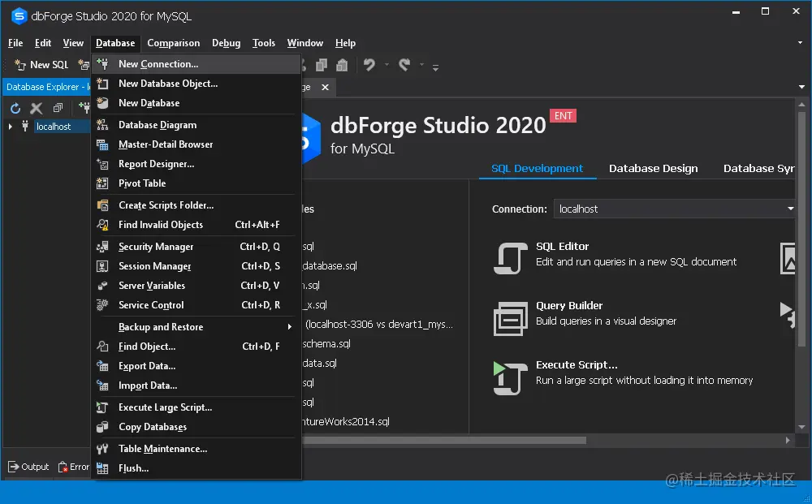Viewport: 812px width, 504px height.
Task: Click the Pivot Table icon
Action: [x=102, y=183]
